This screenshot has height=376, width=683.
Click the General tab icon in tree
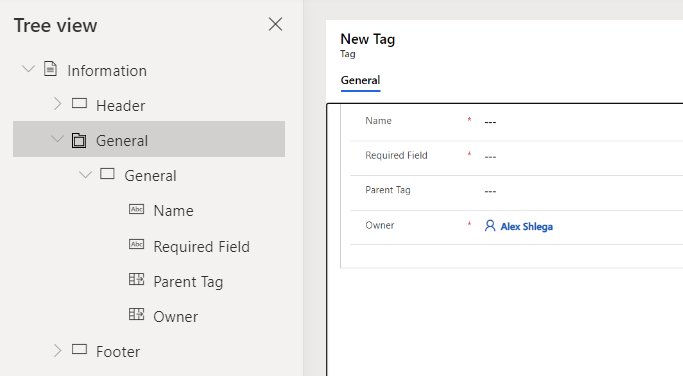coord(79,140)
